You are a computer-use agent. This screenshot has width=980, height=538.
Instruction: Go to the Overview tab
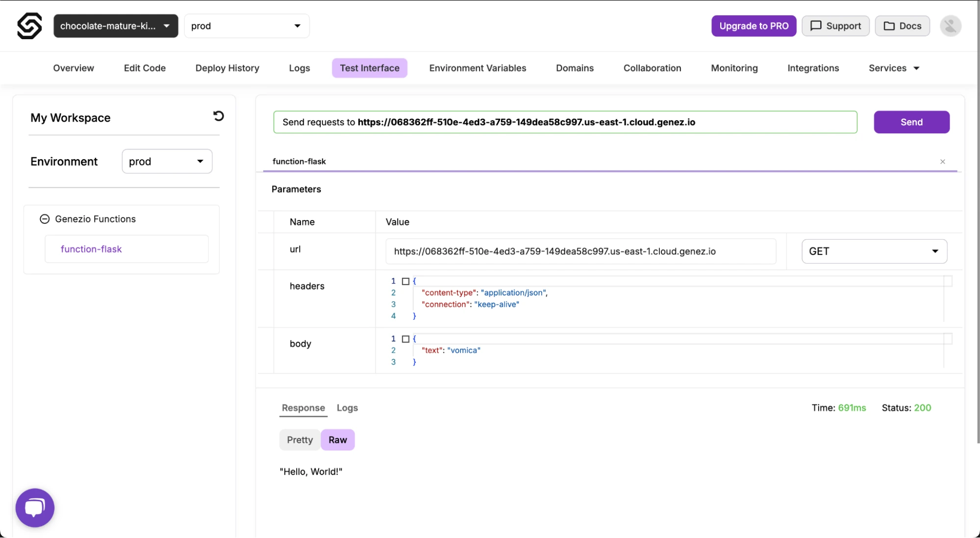click(74, 68)
